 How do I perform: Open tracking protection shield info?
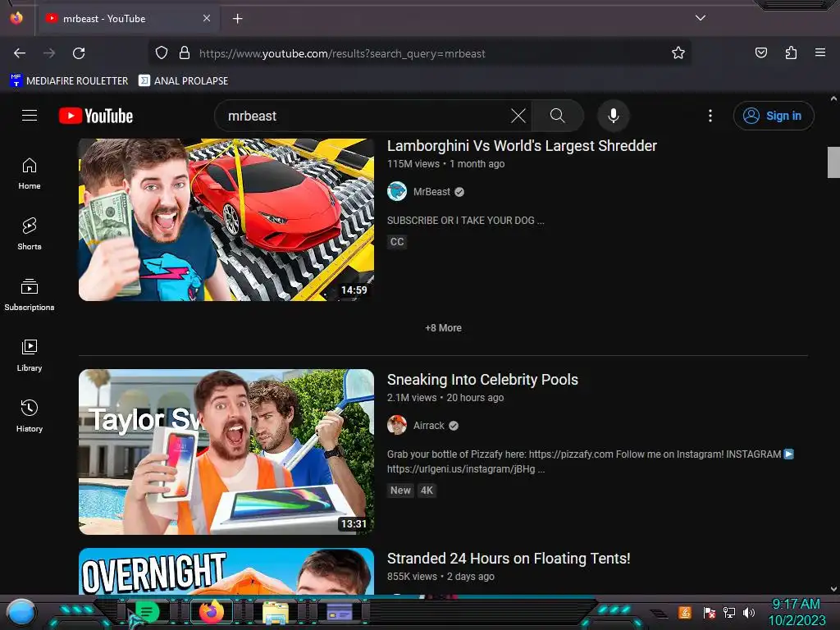click(x=162, y=53)
